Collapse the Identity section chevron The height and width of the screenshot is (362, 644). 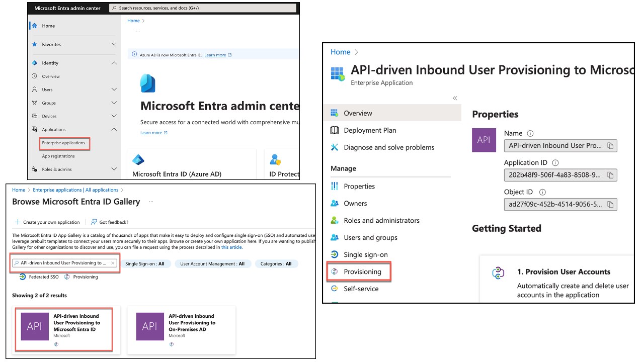[114, 63]
